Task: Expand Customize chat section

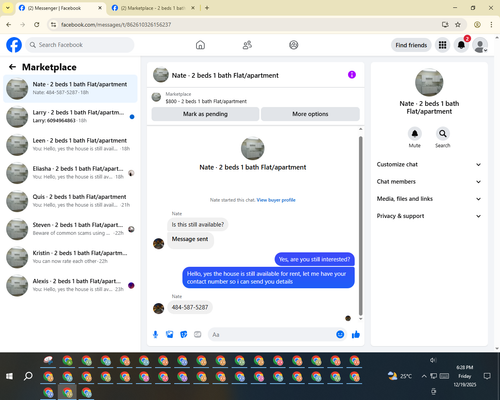Action: tap(429, 164)
